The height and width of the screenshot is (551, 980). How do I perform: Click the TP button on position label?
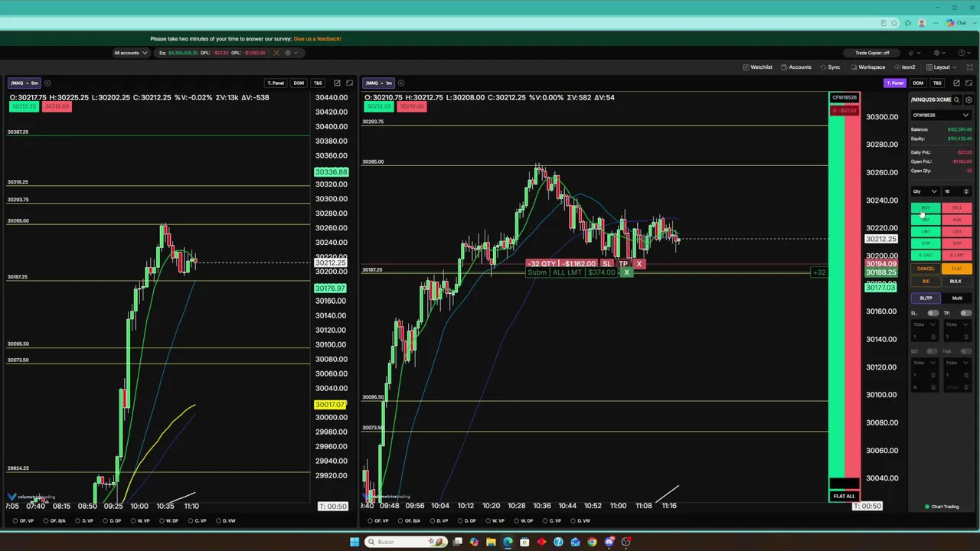coord(623,263)
